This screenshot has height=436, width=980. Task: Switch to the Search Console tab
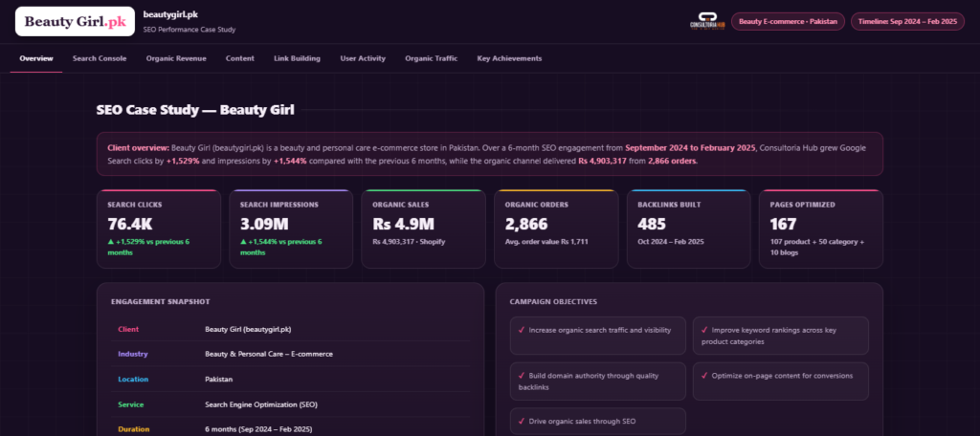click(x=100, y=58)
